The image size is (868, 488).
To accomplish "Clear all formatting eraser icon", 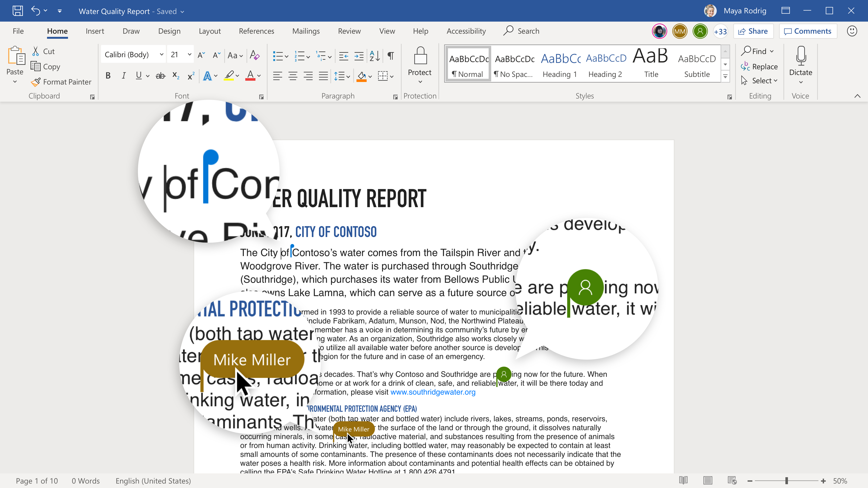I will pyautogui.click(x=255, y=55).
